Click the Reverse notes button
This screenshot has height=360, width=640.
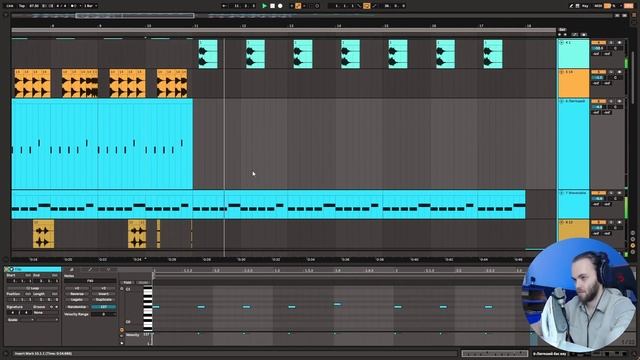point(77,294)
